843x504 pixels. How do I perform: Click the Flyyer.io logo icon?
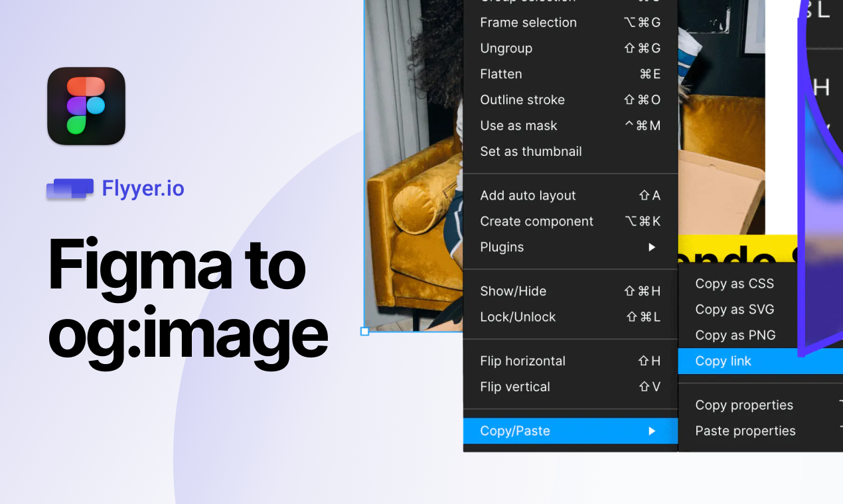coord(70,189)
